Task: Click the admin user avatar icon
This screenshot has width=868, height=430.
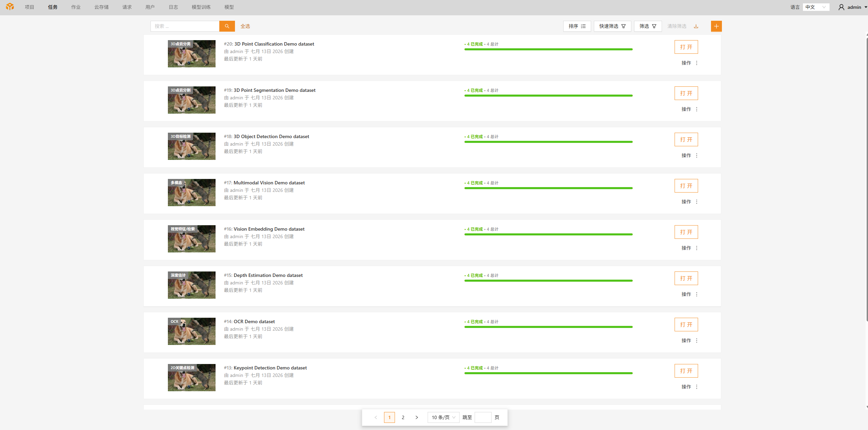Action: (841, 7)
